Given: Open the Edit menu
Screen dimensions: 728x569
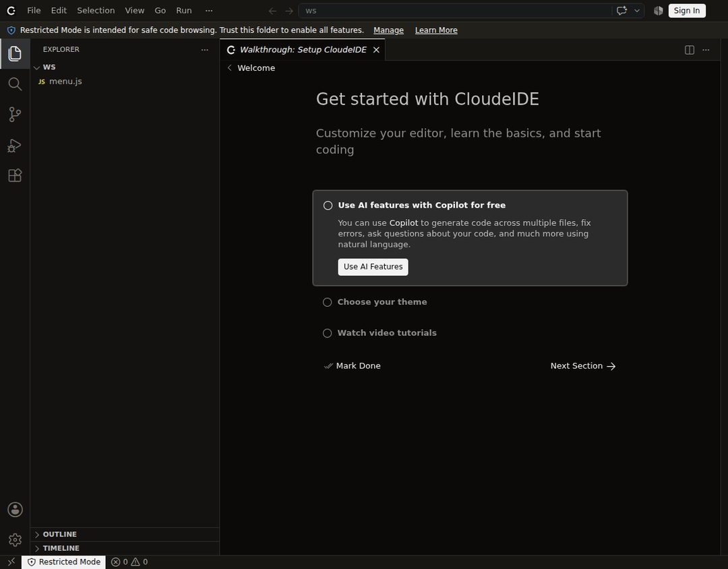Looking at the screenshot, I should [59, 10].
